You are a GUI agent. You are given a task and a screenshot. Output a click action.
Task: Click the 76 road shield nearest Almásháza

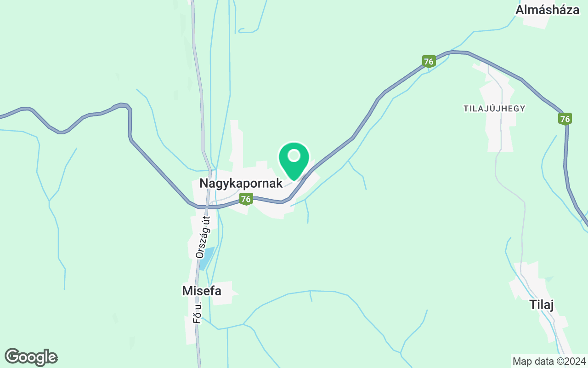click(429, 62)
